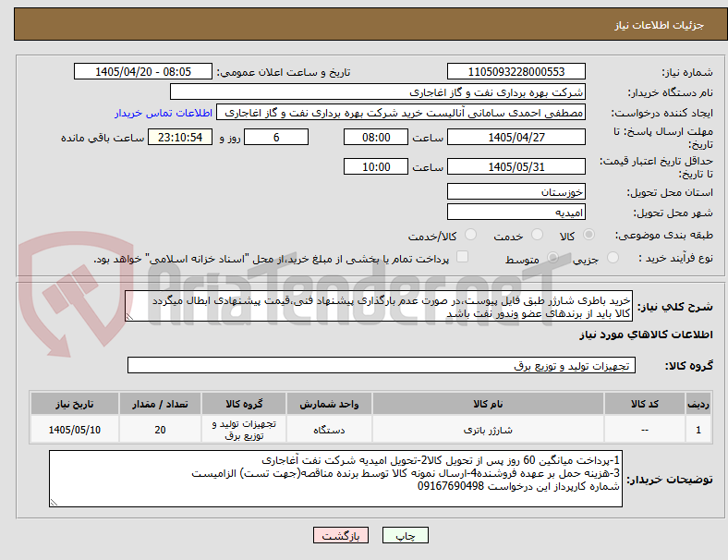Viewport: 728px width, 560px height.
Task: Select the خدمت radio button
Action: [x=537, y=235]
